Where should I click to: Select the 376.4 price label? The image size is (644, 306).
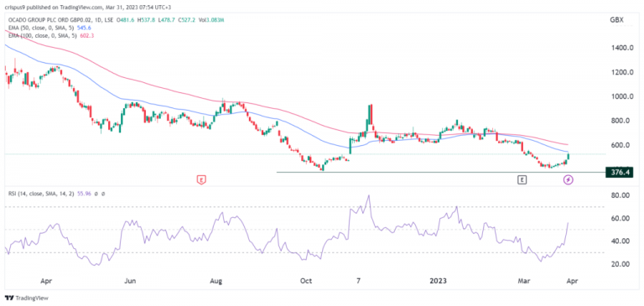pyautogui.click(x=620, y=173)
